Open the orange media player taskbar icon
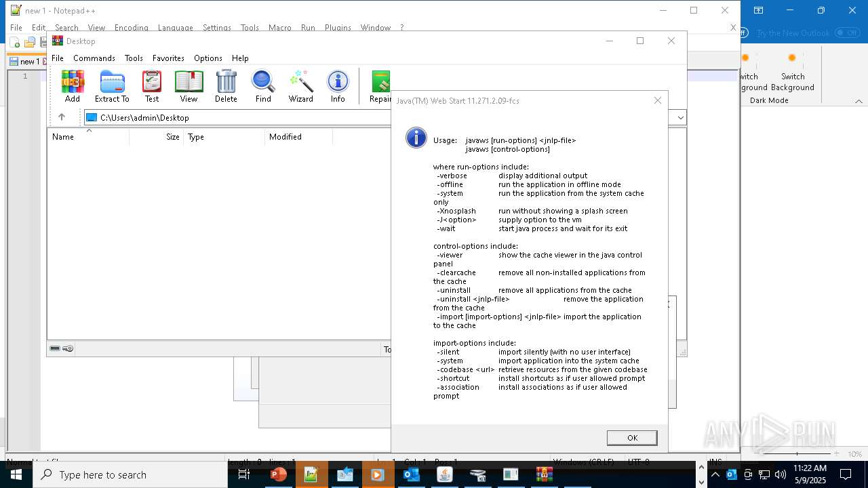Screen dimensions: 868x488 coord(378,474)
